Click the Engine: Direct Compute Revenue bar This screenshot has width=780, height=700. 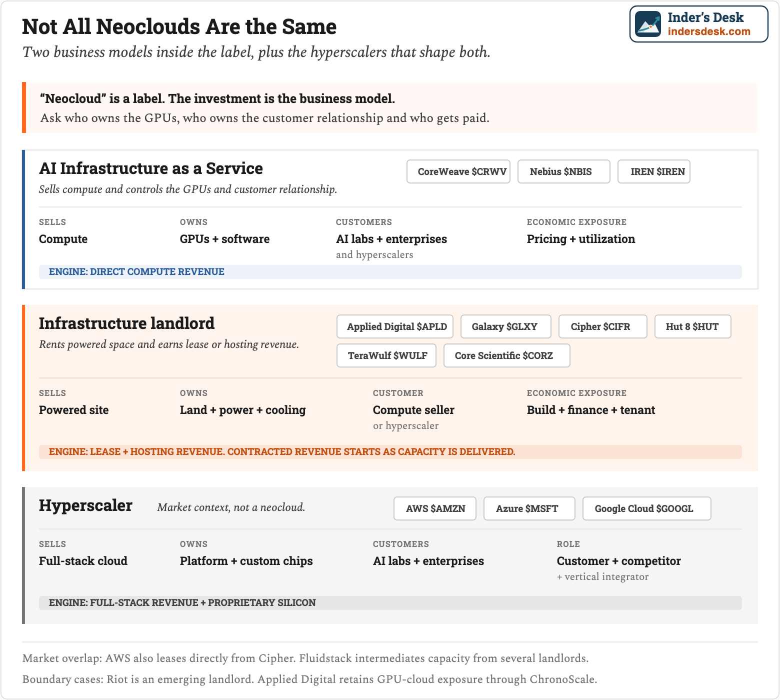pyautogui.click(x=390, y=272)
